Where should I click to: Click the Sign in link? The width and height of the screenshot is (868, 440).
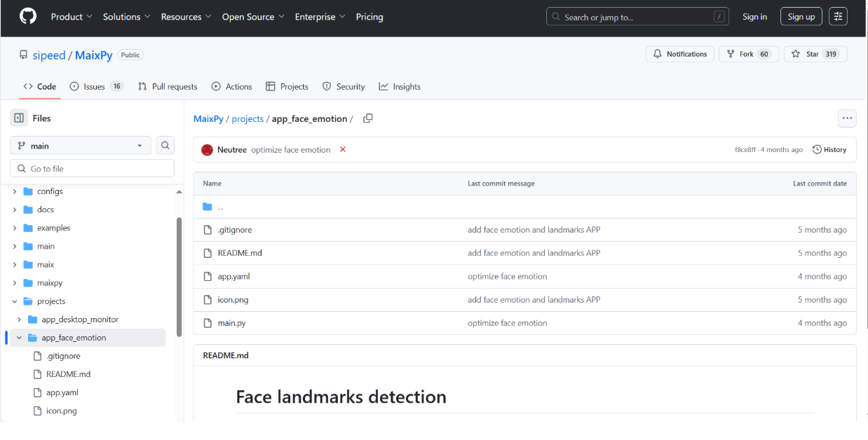754,17
